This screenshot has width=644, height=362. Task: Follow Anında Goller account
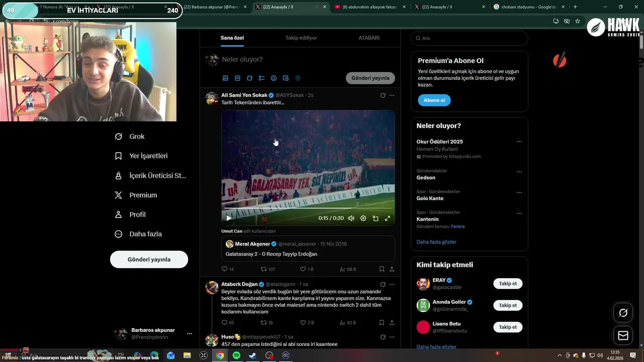tap(508, 305)
